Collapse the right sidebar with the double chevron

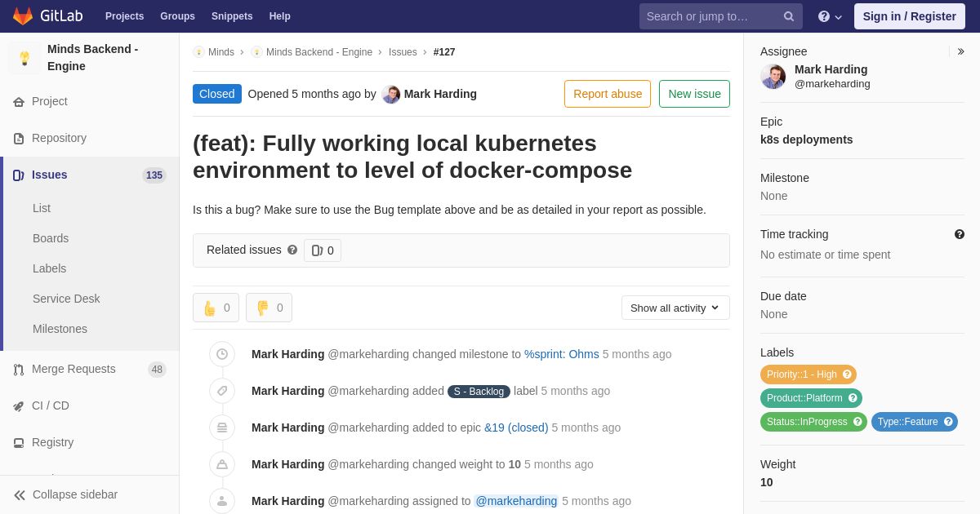click(x=961, y=51)
